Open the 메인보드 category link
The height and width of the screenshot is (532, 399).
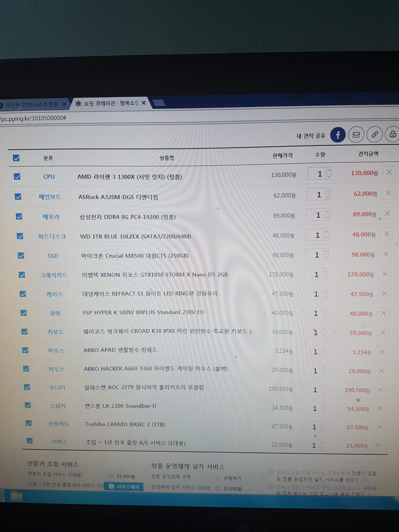[50, 197]
